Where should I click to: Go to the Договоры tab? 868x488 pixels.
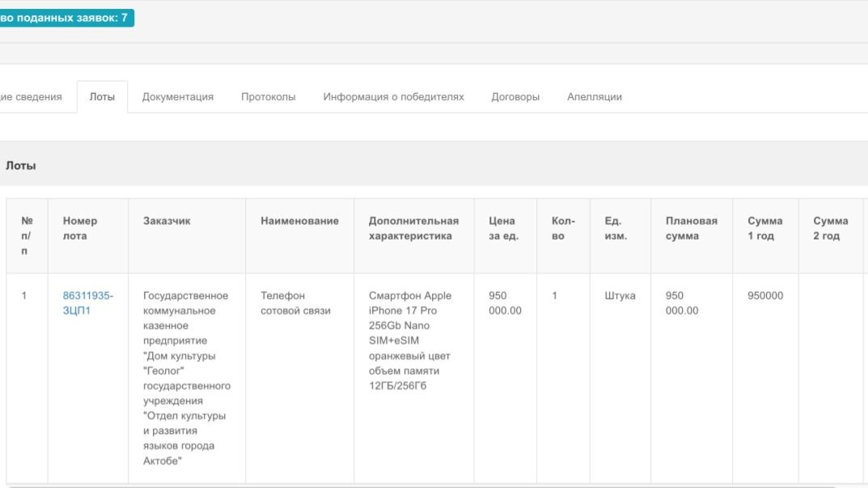point(515,97)
